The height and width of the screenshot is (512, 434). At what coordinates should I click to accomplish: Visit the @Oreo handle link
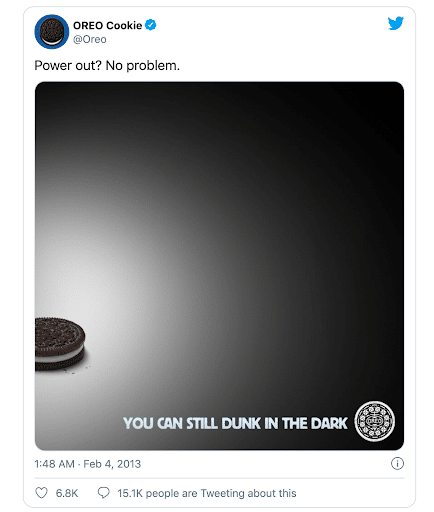(90, 39)
